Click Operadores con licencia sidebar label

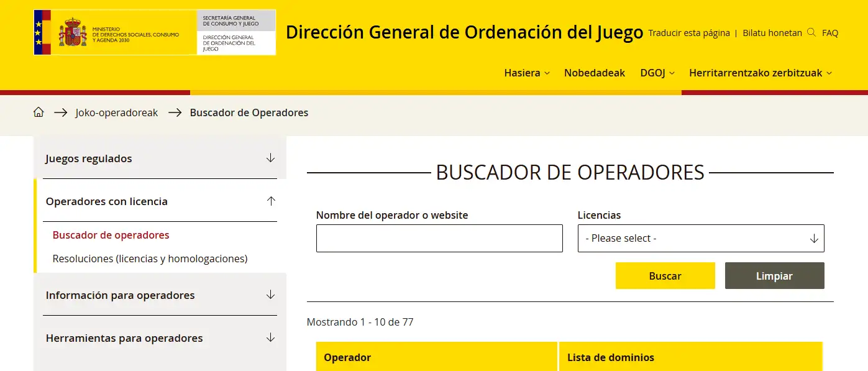click(x=107, y=201)
